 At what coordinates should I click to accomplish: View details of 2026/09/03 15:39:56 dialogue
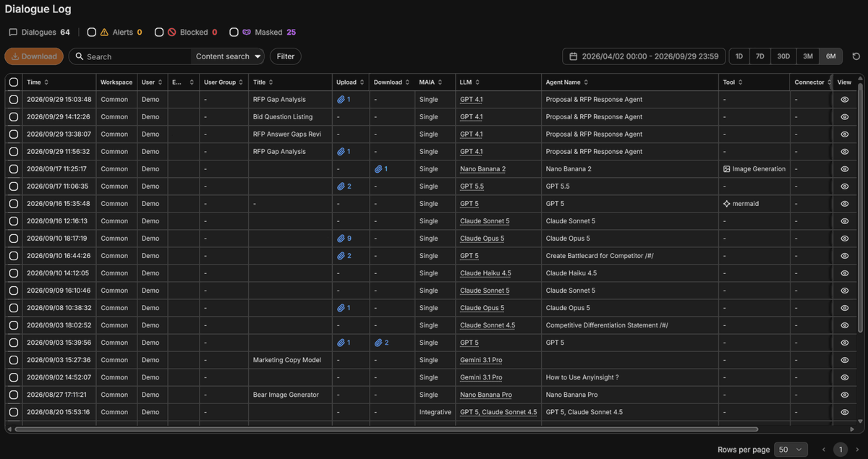pos(844,343)
